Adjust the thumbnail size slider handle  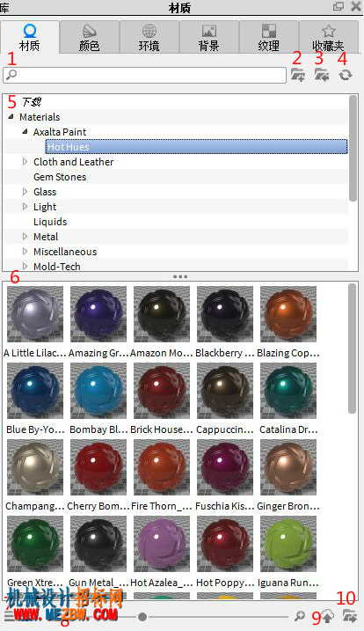click(x=142, y=617)
